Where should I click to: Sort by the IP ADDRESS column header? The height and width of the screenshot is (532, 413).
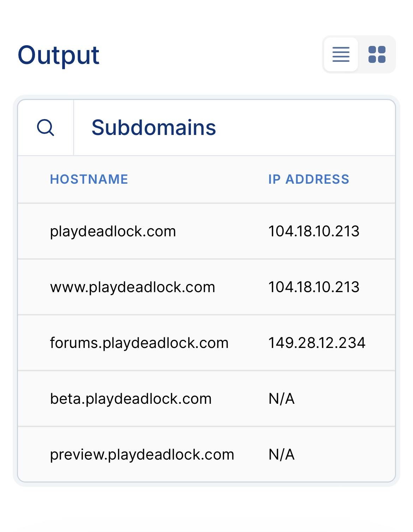pyautogui.click(x=309, y=179)
